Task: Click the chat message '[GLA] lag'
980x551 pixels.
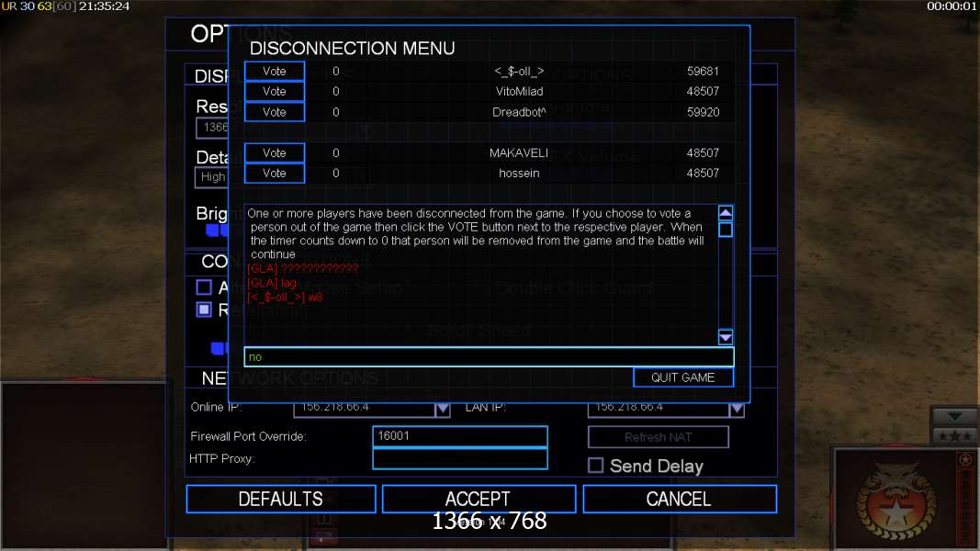Action: 272,283
